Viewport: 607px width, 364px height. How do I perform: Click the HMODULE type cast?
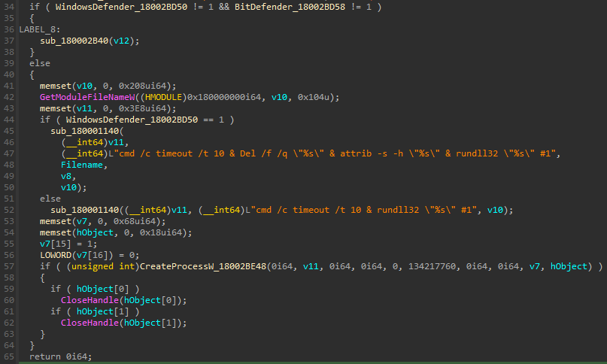(163, 97)
